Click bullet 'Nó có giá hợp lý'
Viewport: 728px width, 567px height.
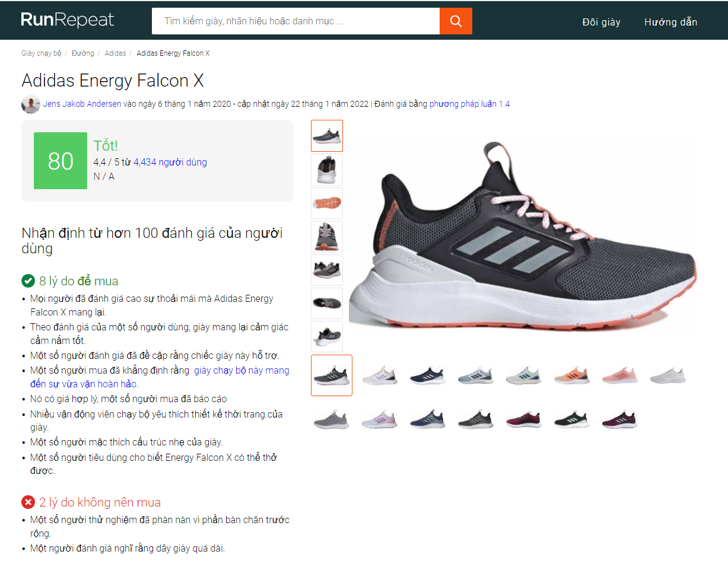click(x=129, y=399)
